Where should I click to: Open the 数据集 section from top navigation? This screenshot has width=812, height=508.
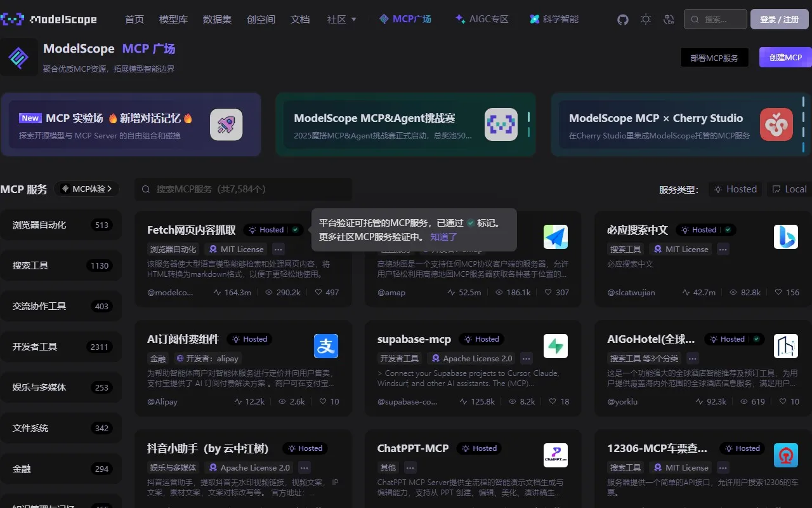point(217,19)
